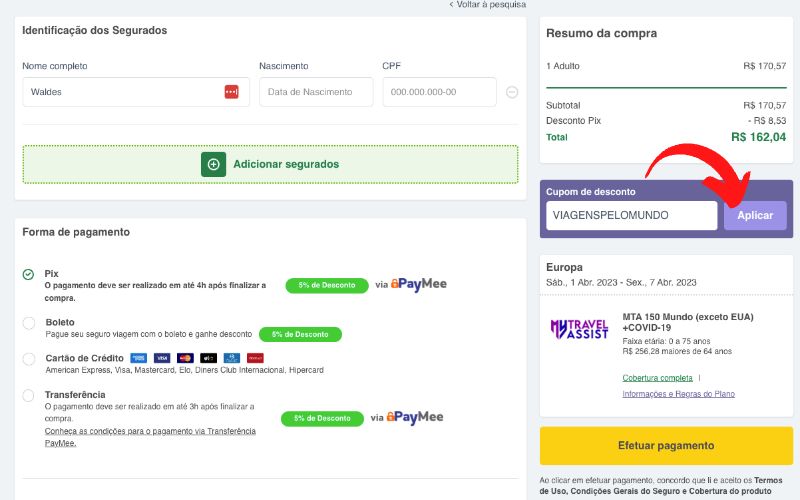Click the 1 Adulto line in the summary
Image resolution: width=800 pixels, height=500 pixels.
[666, 66]
